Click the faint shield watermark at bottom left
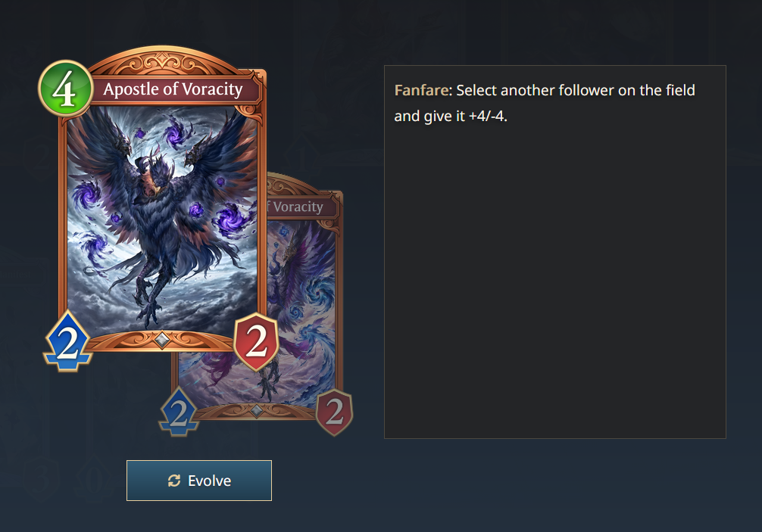Screen dimensions: 762x532 tap(42, 478)
